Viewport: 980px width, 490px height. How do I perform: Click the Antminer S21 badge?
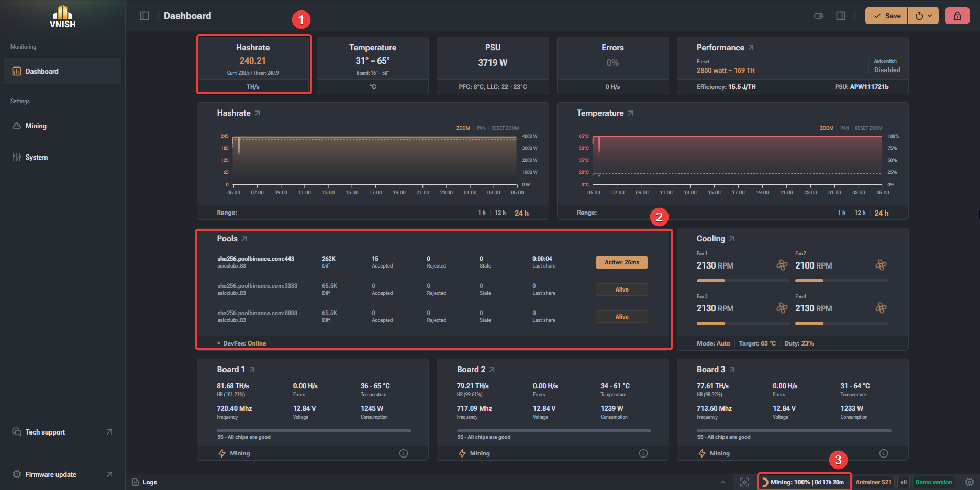coord(873,482)
